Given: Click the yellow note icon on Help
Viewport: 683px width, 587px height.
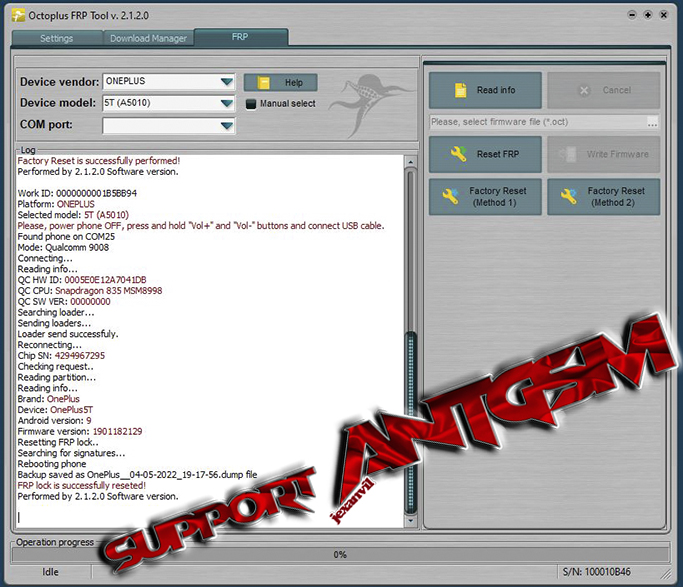Looking at the screenshot, I should [264, 82].
